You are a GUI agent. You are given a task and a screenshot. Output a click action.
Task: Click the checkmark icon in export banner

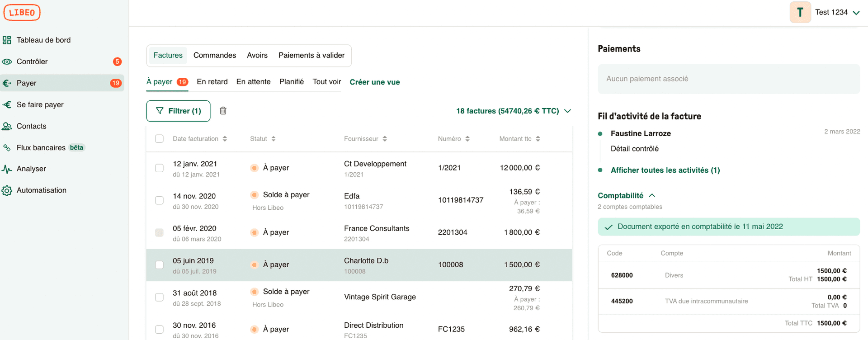click(x=609, y=227)
